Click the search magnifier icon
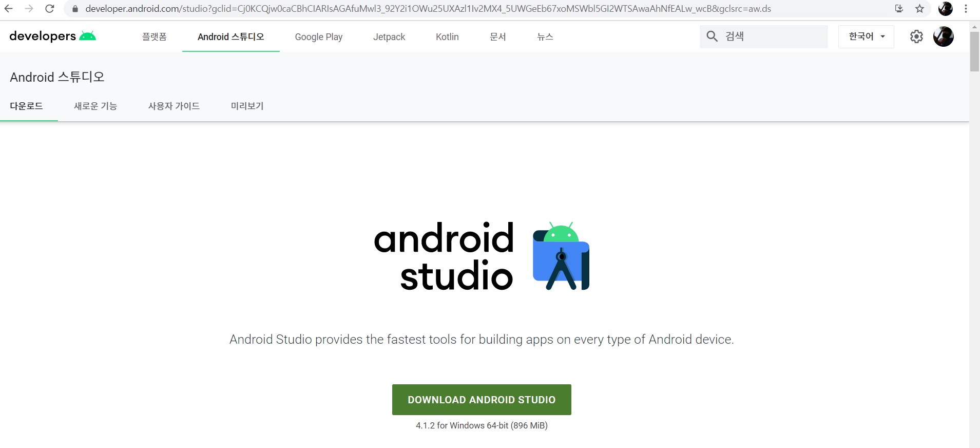The image size is (980, 448). [x=712, y=36]
